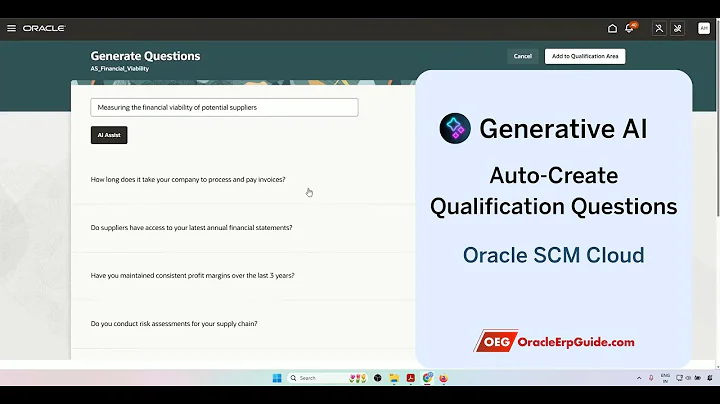
Task: Click the volume tray icon
Action: (688, 378)
